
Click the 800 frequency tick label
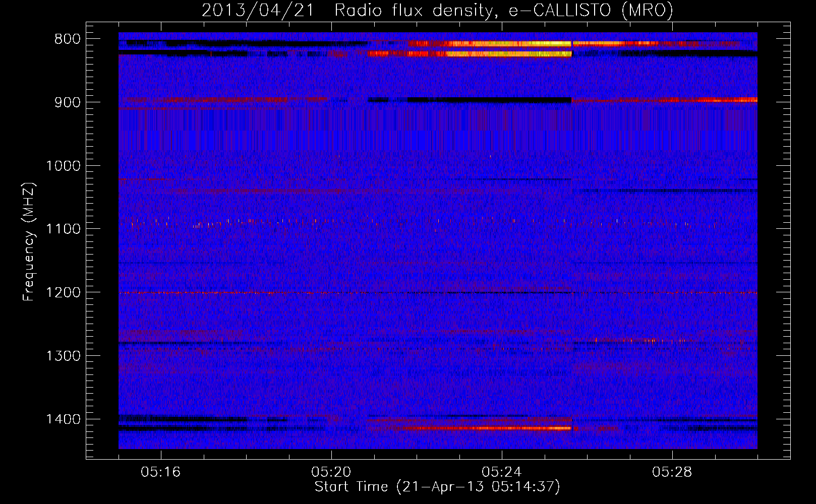(67, 39)
